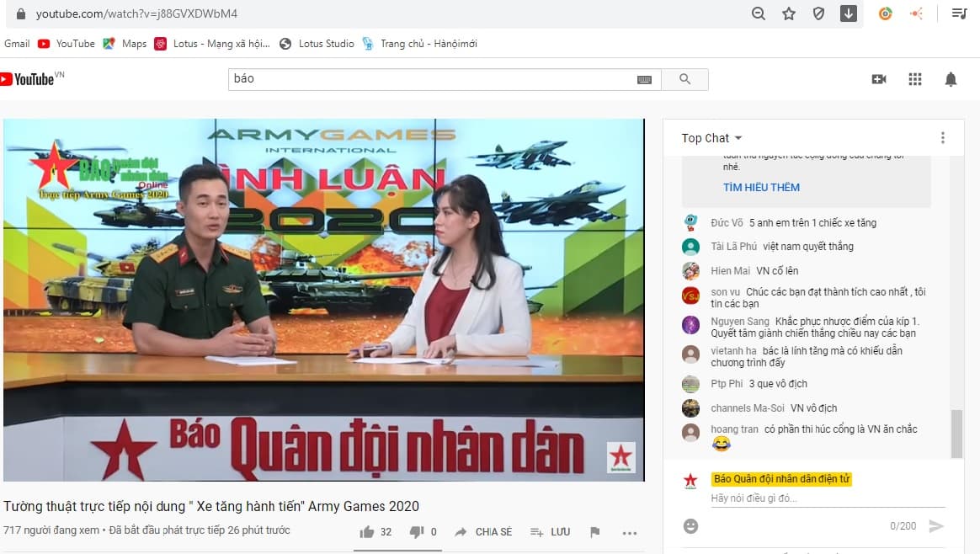This screenshot has width=980, height=554.
Task: Click the browser zoom-out magnifier icon
Action: (758, 13)
